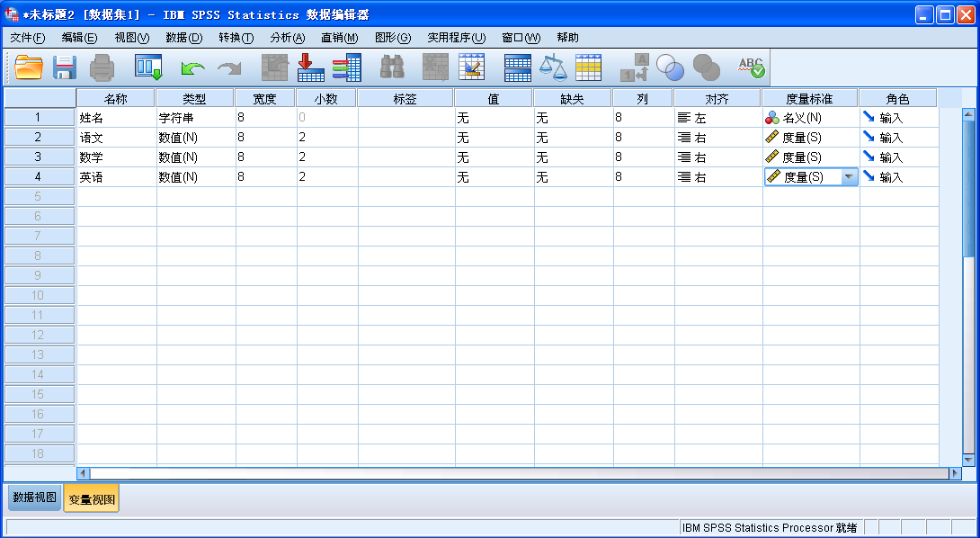Undo the last action
The height and width of the screenshot is (538, 980).
click(192, 68)
